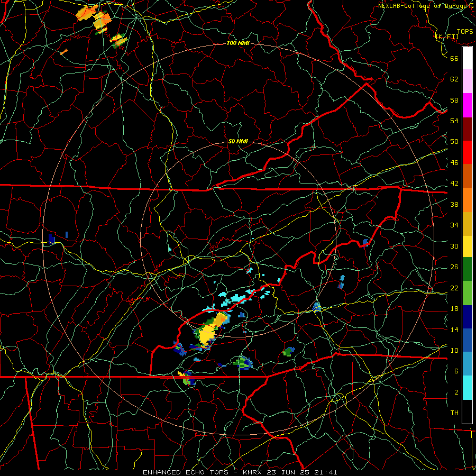Click legend value "42"
This screenshot has width=476, height=476.
tap(454, 184)
